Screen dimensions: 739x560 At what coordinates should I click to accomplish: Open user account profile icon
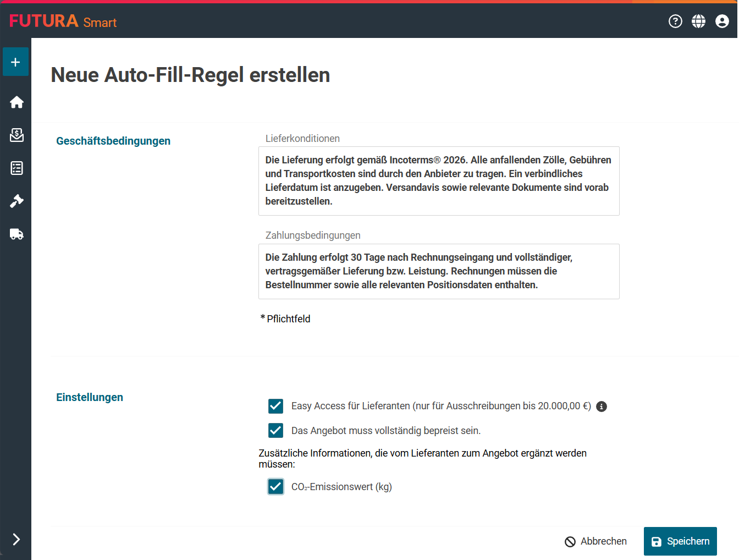(722, 21)
